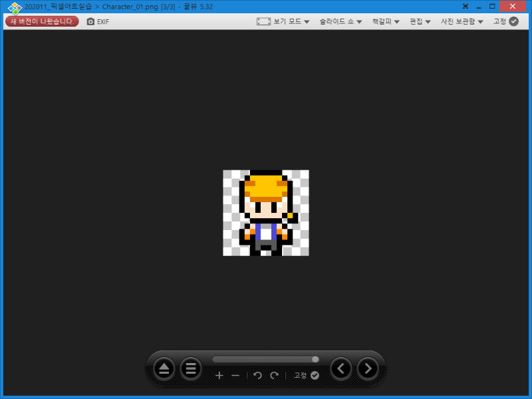
Task: Open the 편집 menu
Action: coord(420,21)
